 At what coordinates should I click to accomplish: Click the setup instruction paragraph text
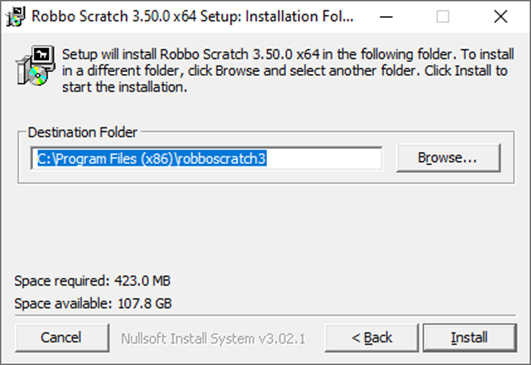click(288, 70)
